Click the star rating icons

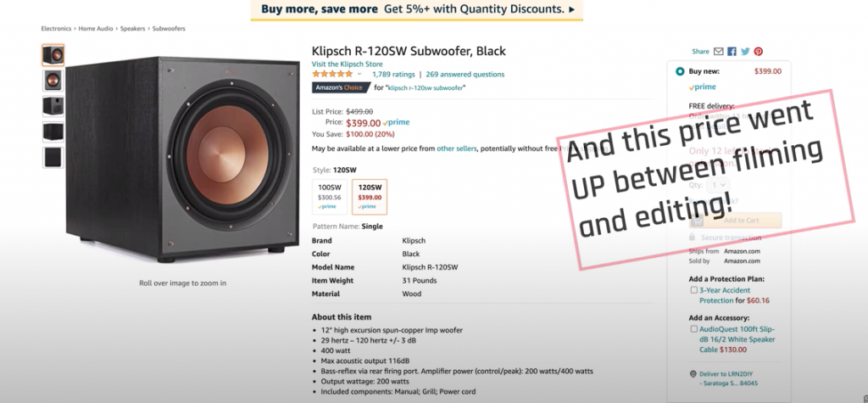332,74
